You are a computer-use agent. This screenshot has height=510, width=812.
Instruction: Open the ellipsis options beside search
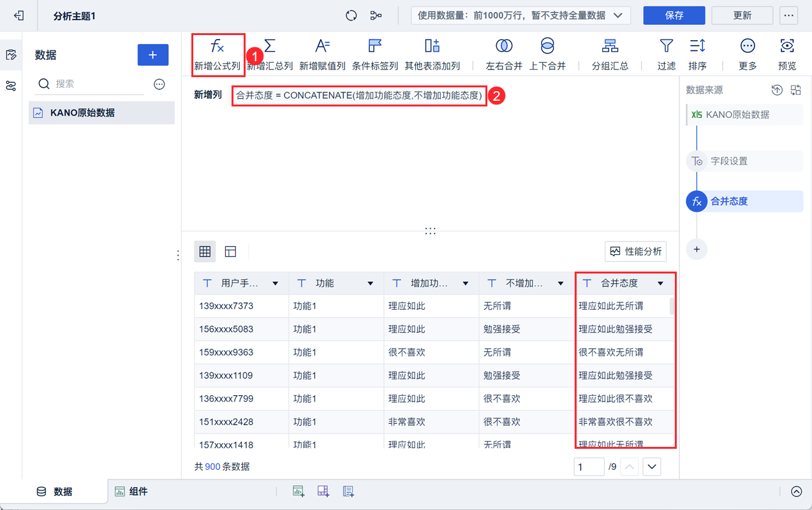[x=159, y=84]
